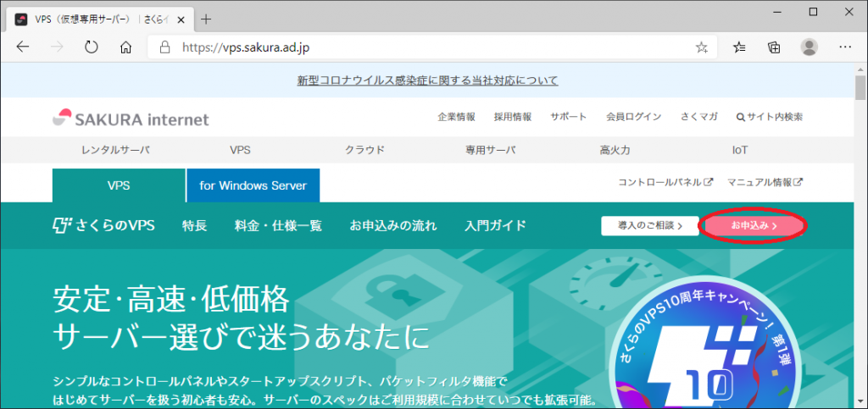This screenshot has height=409, width=868.
Task: Add page to favorites star icon
Action: (x=701, y=47)
